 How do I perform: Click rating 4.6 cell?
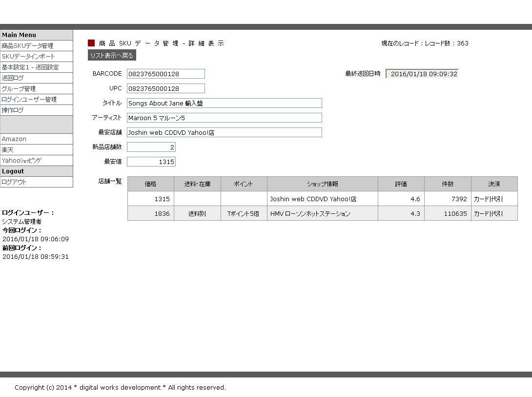401,199
